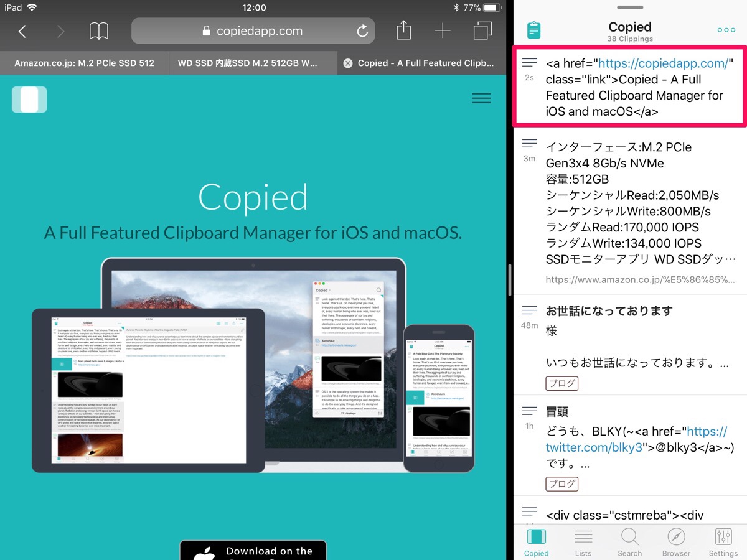Switch to the Amazon.co.jp M.2 PCIe SSD tab
The width and height of the screenshot is (747, 560).
point(84,63)
